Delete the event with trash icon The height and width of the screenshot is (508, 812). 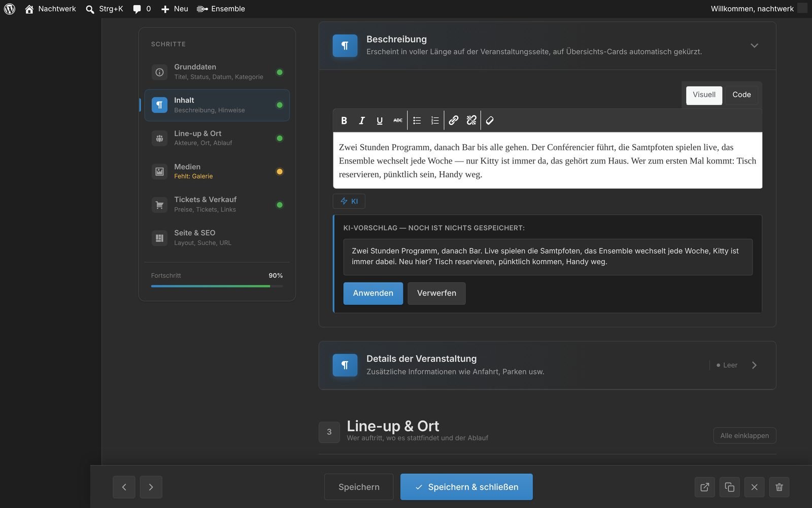coord(779,487)
